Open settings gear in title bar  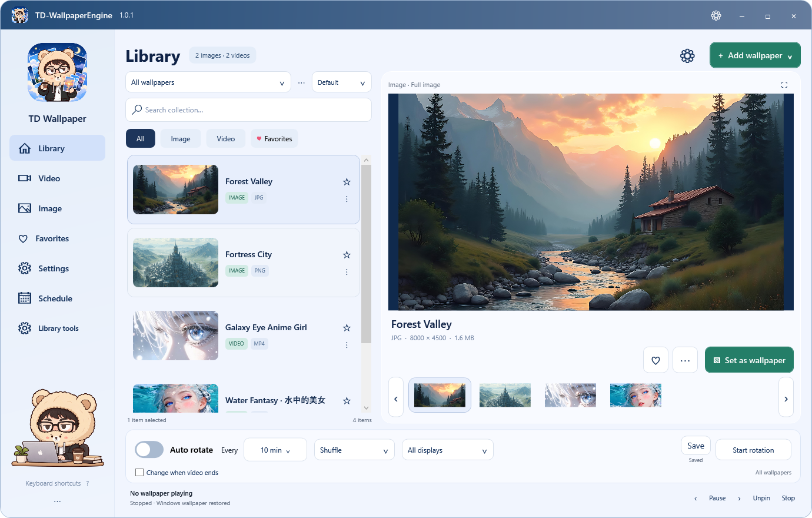pos(716,16)
